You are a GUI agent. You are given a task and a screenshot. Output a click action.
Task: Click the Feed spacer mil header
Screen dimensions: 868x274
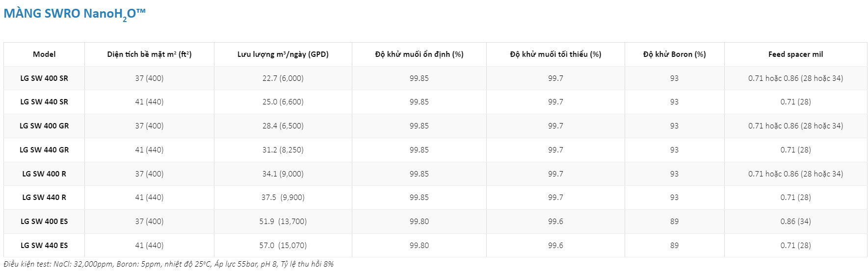[795, 54]
